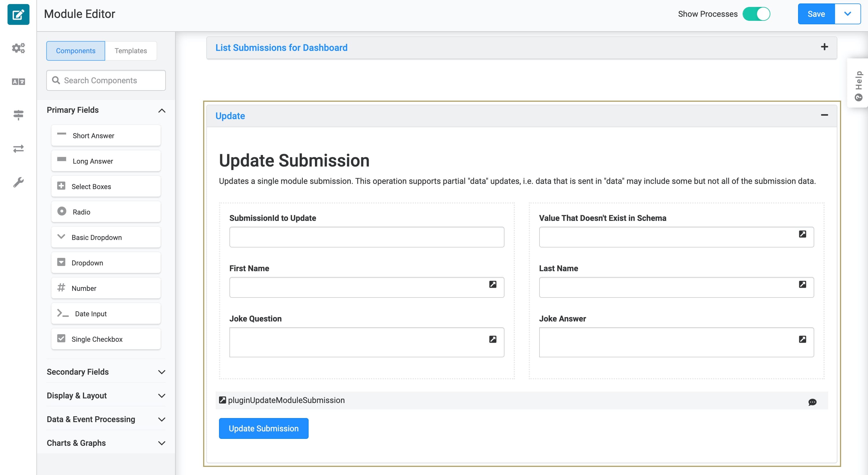Image resolution: width=868 pixels, height=475 pixels.
Task: Click the Update panel title
Action: click(230, 116)
